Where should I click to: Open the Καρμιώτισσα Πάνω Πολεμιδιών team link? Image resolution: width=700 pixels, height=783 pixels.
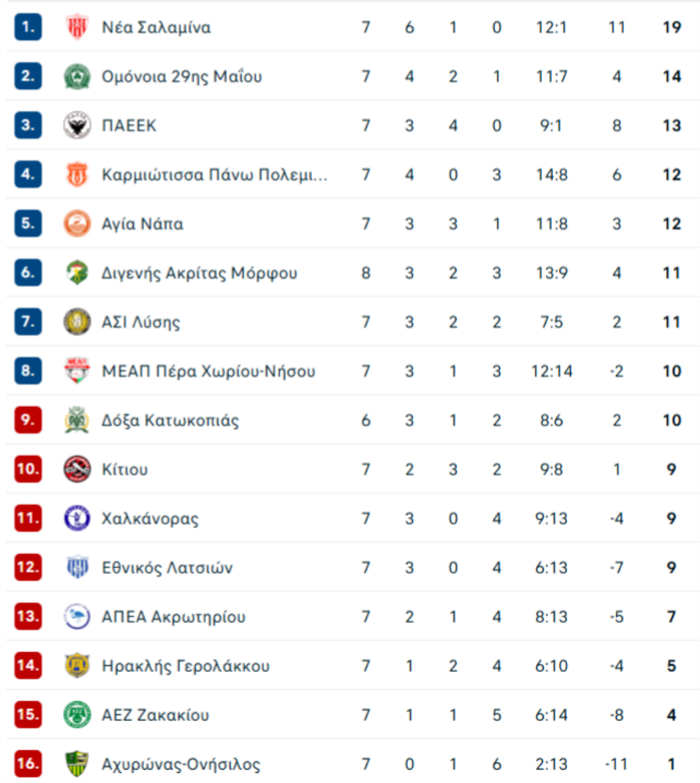click(x=215, y=175)
